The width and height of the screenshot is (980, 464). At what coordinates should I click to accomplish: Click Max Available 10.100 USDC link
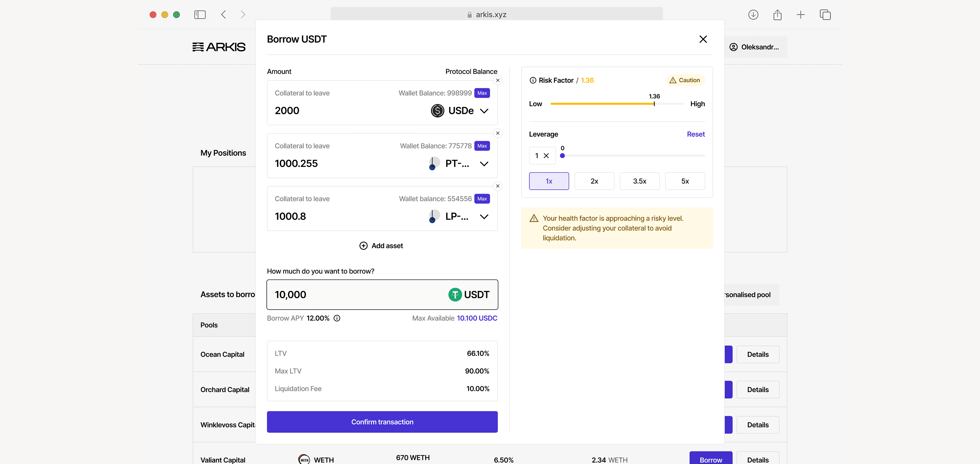[477, 318]
